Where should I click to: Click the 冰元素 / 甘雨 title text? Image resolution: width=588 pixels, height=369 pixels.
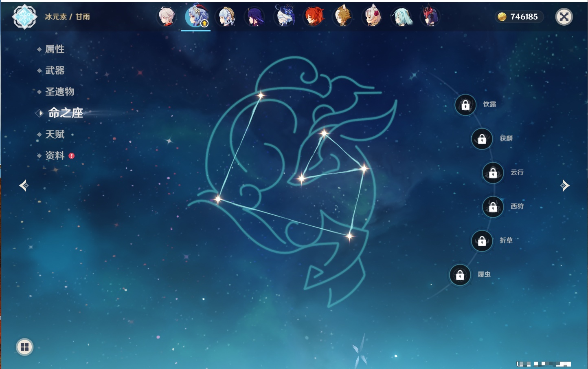67,17
